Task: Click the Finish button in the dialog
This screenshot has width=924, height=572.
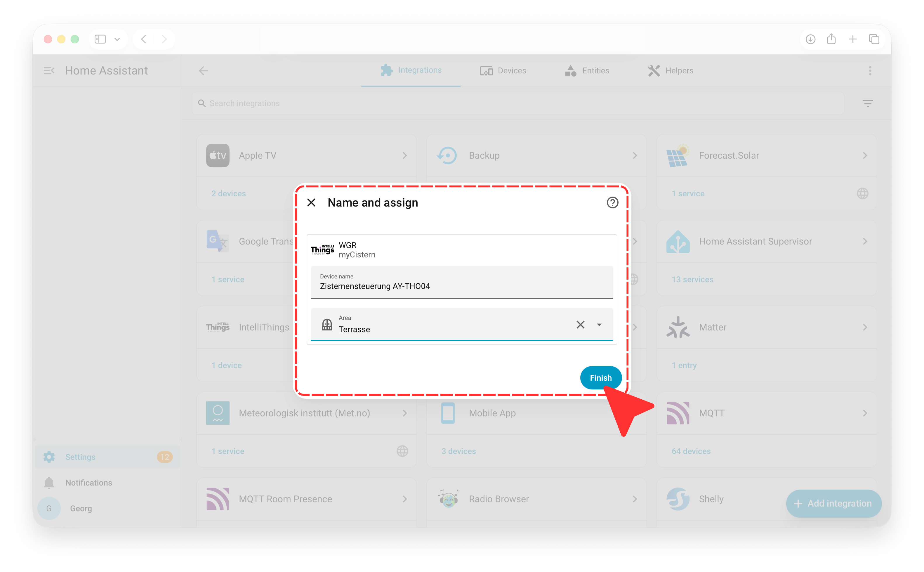Action: [600, 377]
